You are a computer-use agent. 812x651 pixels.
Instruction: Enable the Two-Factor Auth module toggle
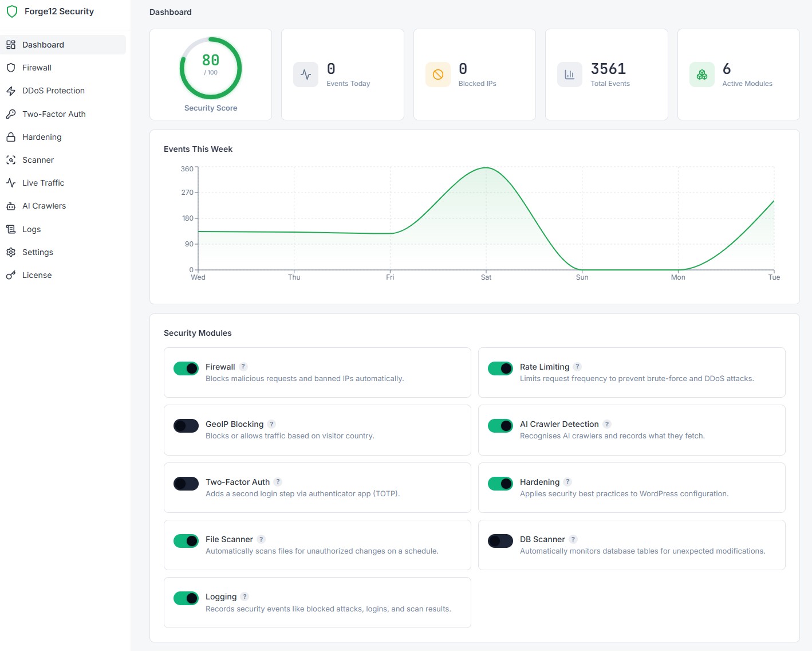point(186,484)
